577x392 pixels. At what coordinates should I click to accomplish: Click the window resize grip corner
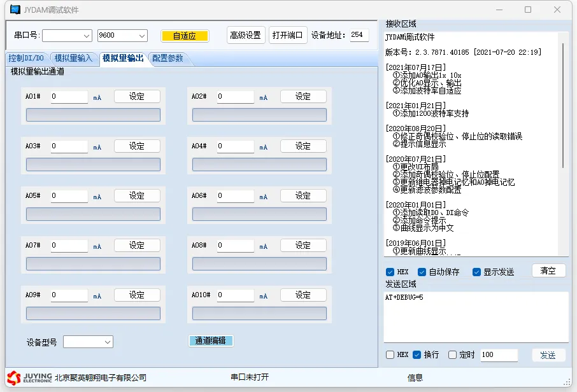[x=567, y=382]
